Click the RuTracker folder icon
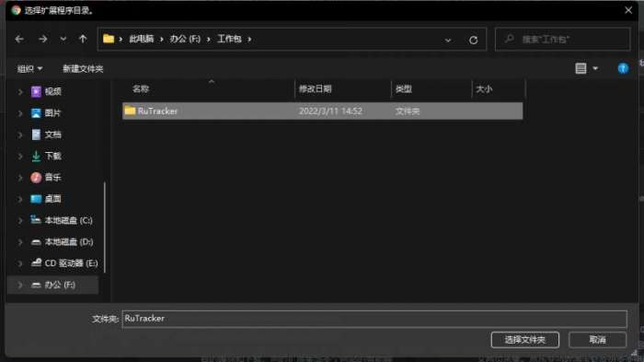 pyautogui.click(x=131, y=111)
